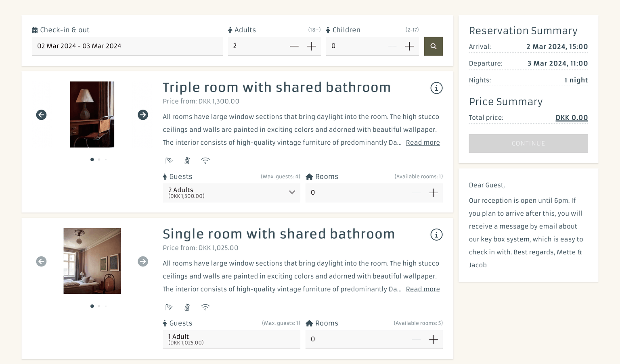Add one Single room with plus
The height and width of the screenshot is (364, 620).
434,340
